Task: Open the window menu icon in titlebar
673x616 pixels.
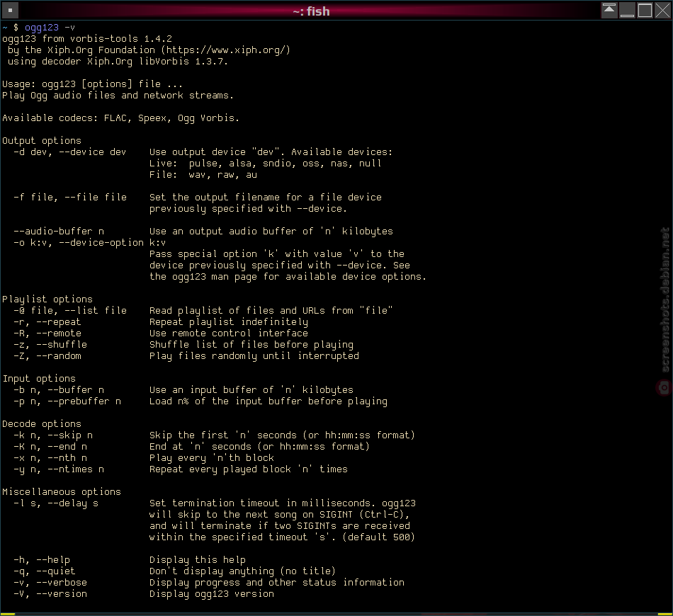Action: (x=10, y=11)
